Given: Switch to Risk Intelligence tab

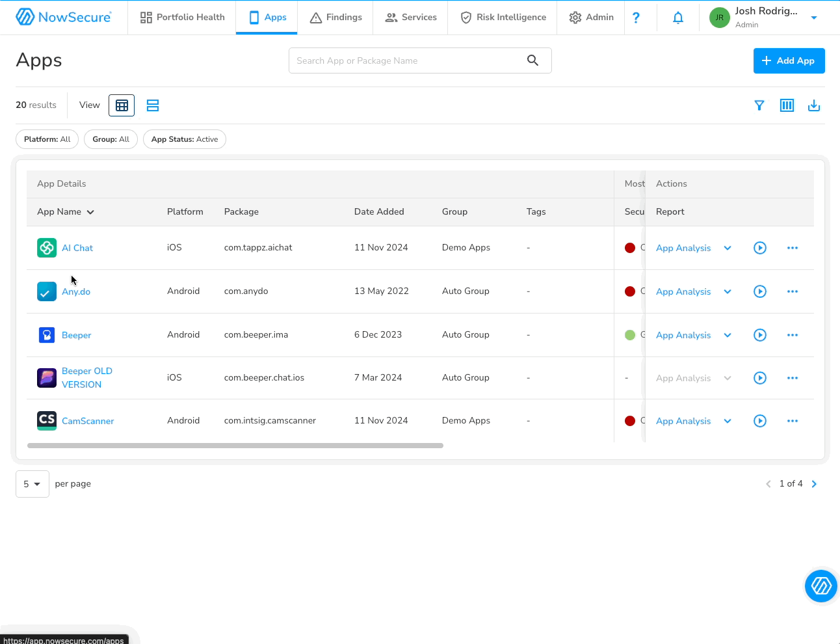Looking at the screenshot, I should (503, 18).
